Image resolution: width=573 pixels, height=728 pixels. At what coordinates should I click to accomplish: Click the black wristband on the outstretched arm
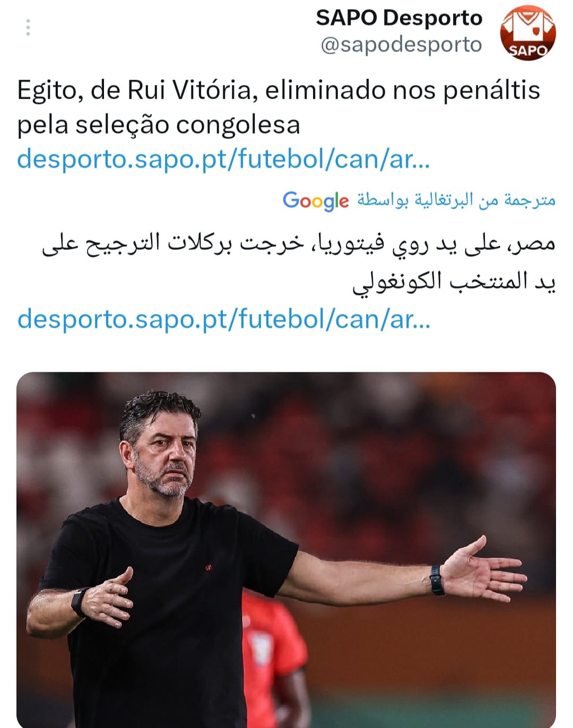(436, 580)
